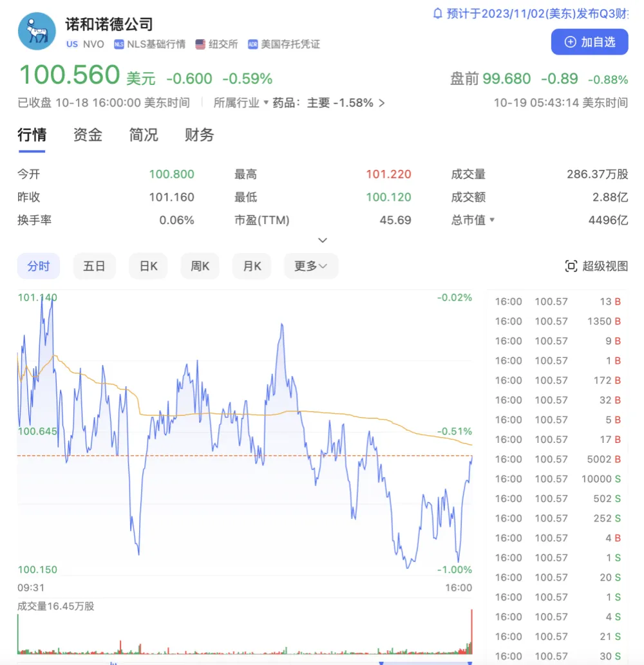Click the NLS basic quotes badge icon

pyautogui.click(x=118, y=44)
